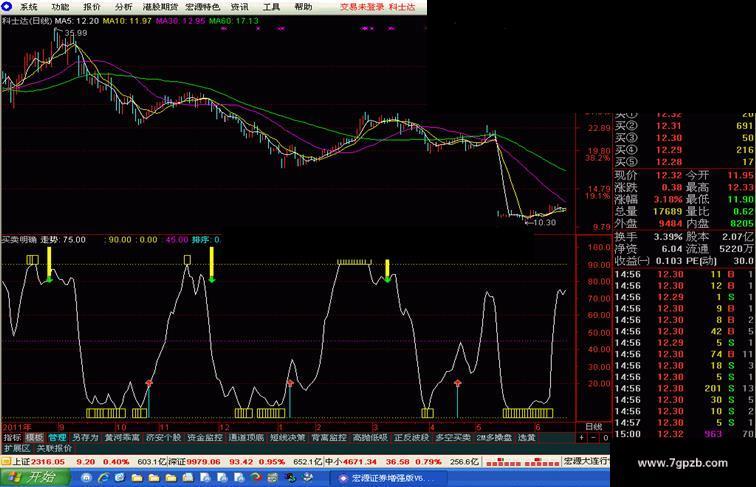The width and height of the screenshot is (756, 487).
Task: Choose the 济安个股 indicator
Action: (163, 437)
